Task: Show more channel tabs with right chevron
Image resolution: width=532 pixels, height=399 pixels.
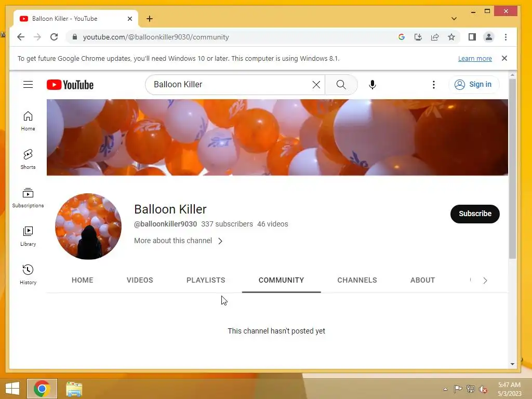Action: 485,280
